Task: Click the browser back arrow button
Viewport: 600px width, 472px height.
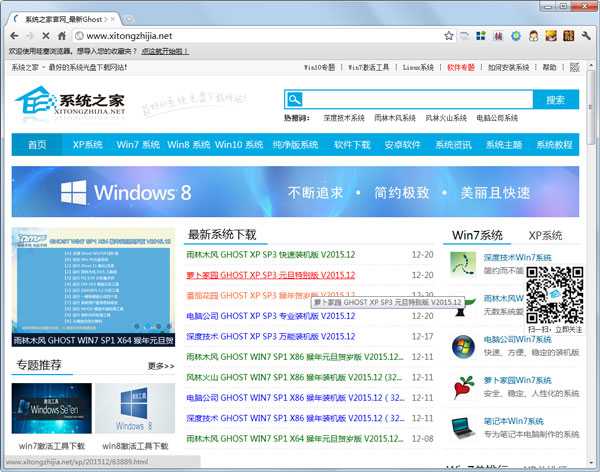Action: (15, 36)
